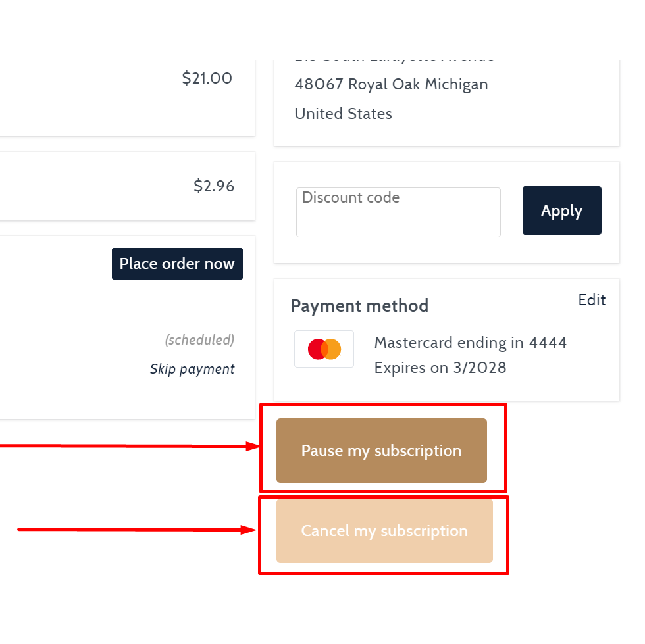Click the $21.00 price amount
Image resolution: width=645 pixels, height=644 pixels.
(207, 78)
